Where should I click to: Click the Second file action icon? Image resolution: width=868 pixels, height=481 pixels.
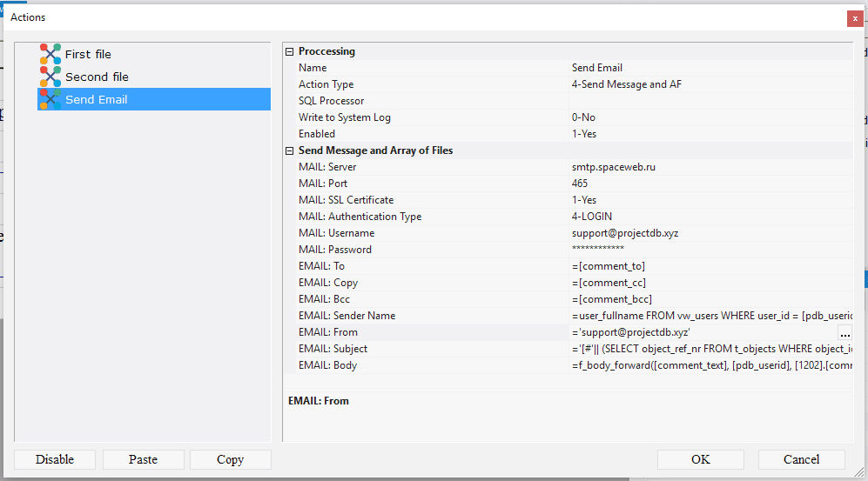[x=50, y=77]
